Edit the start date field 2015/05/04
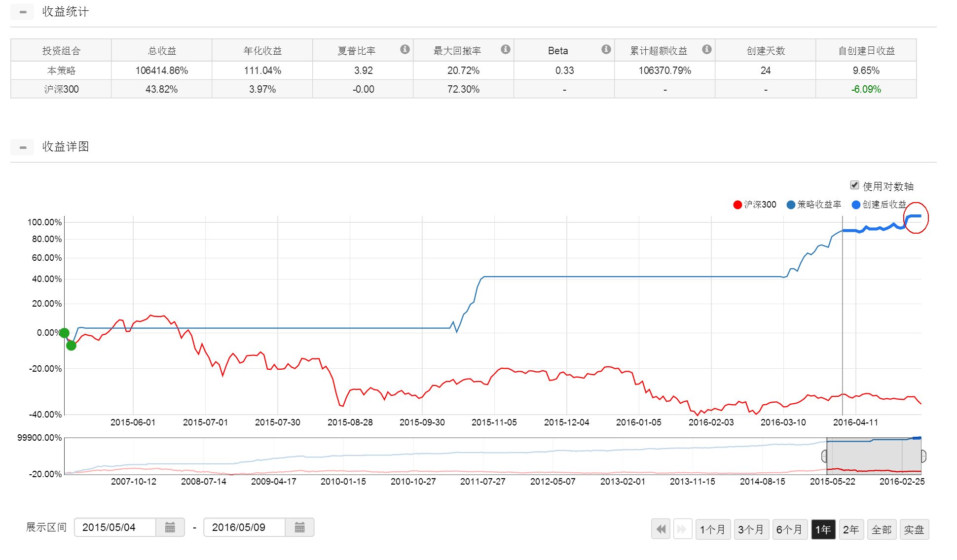 point(115,527)
